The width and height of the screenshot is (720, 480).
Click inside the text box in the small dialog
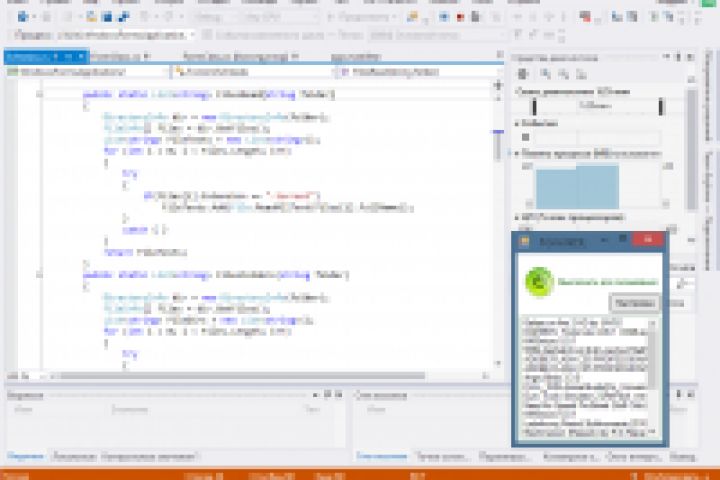click(584, 378)
